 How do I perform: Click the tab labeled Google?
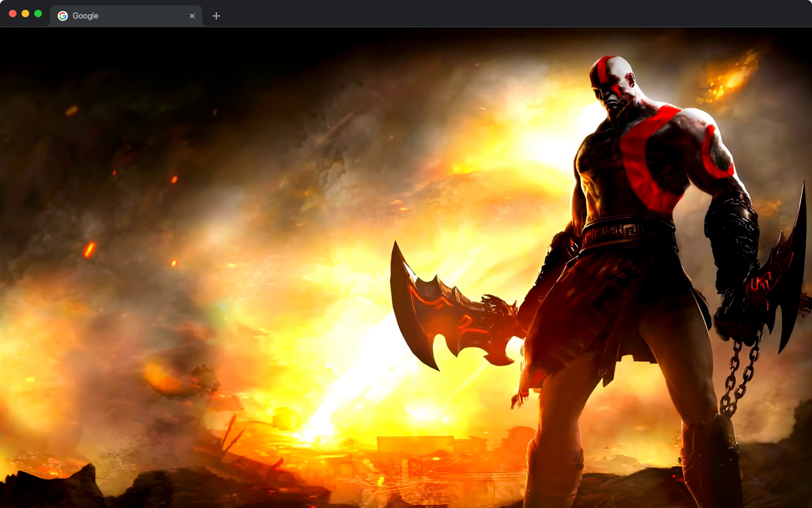tap(114, 15)
